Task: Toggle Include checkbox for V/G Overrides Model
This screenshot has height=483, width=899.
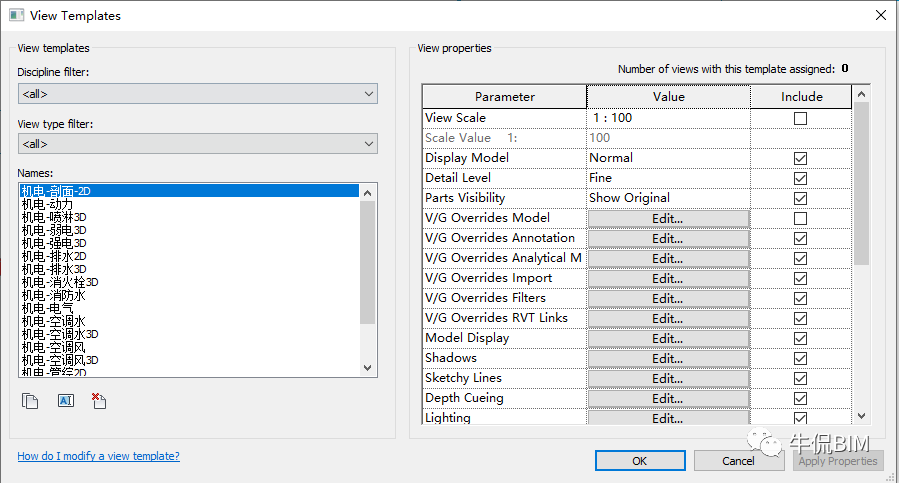Action: [800, 218]
